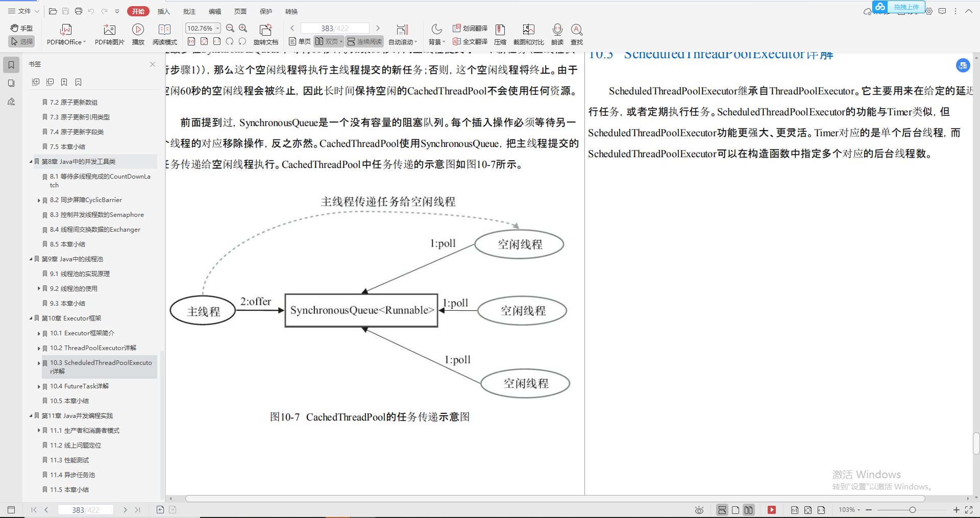Switch to the 编辑 tab
Viewport: 980px width, 518px height.
coord(214,11)
